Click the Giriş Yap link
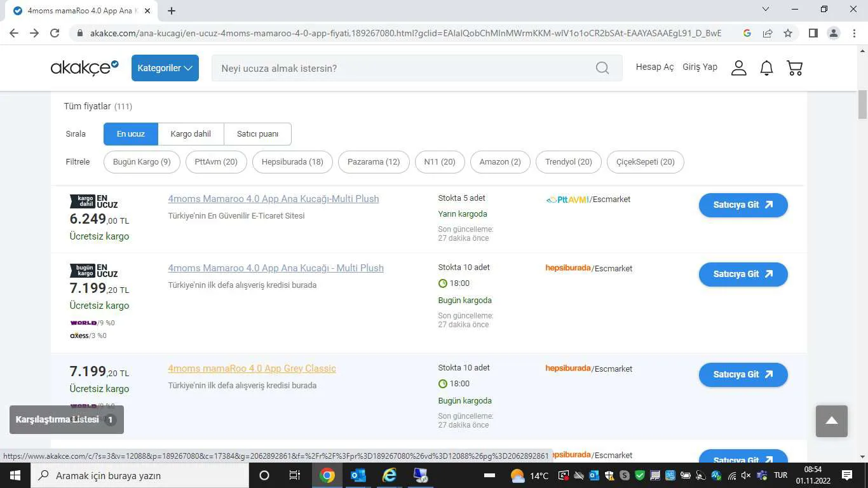The width and height of the screenshot is (868, 488). (x=700, y=67)
